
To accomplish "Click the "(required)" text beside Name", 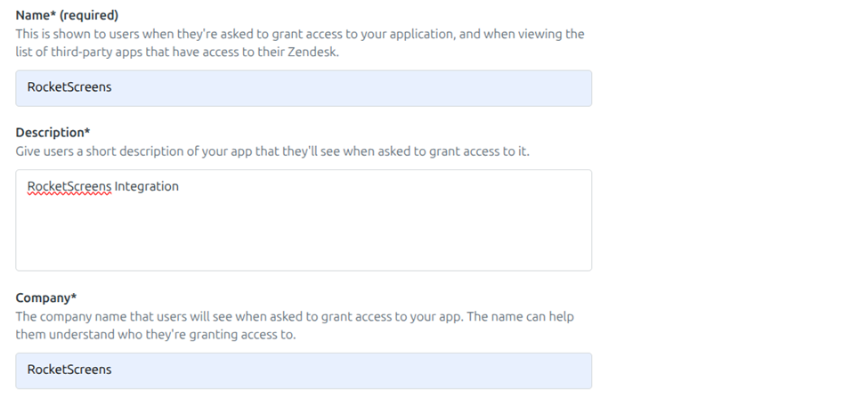I will point(89,15).
